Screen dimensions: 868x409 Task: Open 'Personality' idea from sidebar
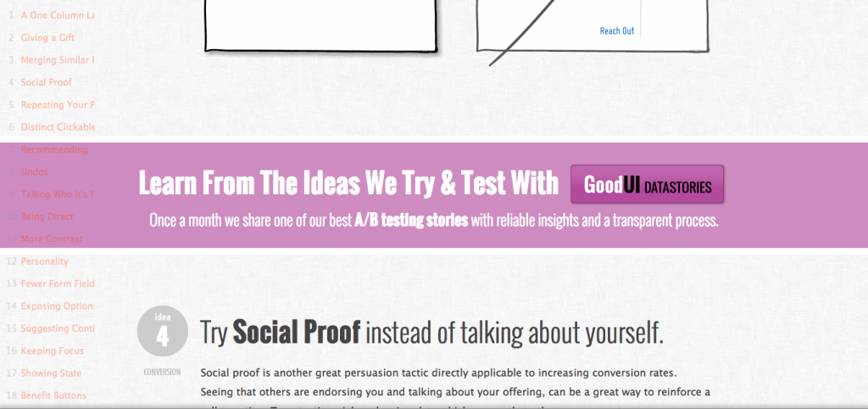click(x=44, y=261)
